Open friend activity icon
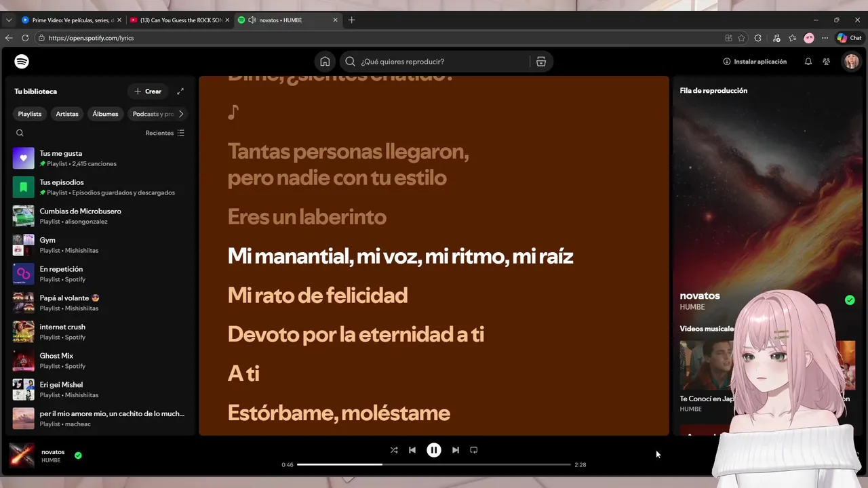 click(826, 62)
